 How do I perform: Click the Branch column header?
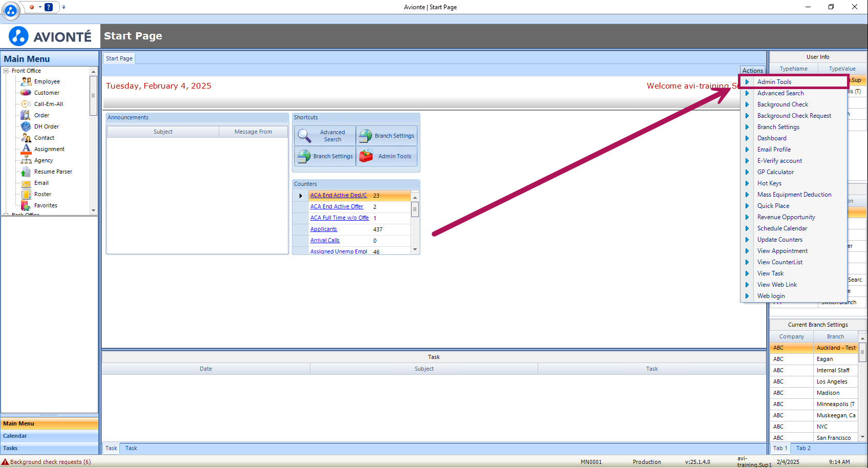tap(835, 336)
